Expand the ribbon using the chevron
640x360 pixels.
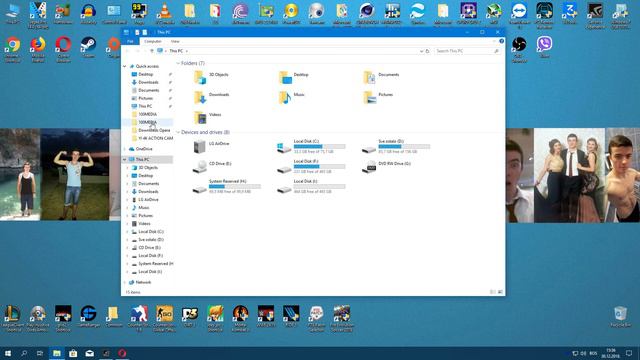click(x=494, y=41)
